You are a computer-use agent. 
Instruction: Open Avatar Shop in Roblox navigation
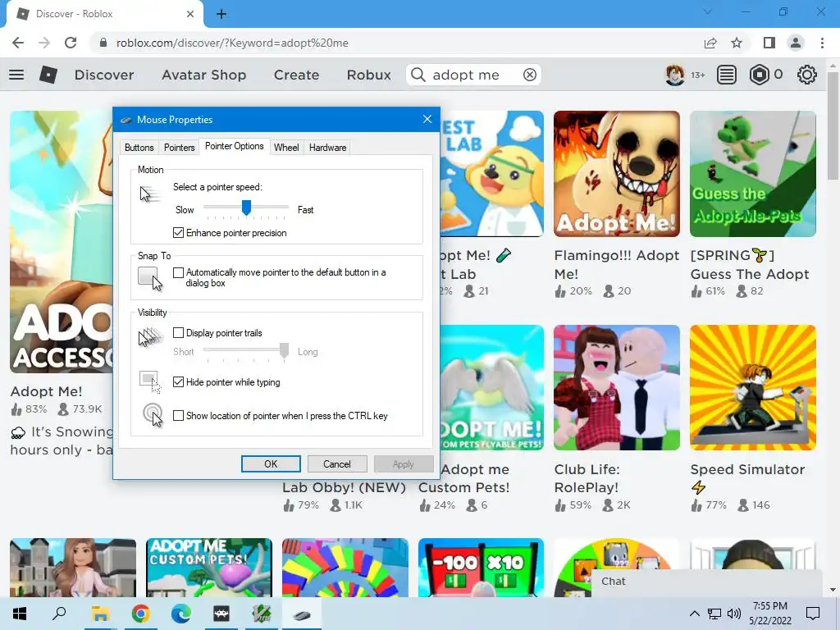203,75
